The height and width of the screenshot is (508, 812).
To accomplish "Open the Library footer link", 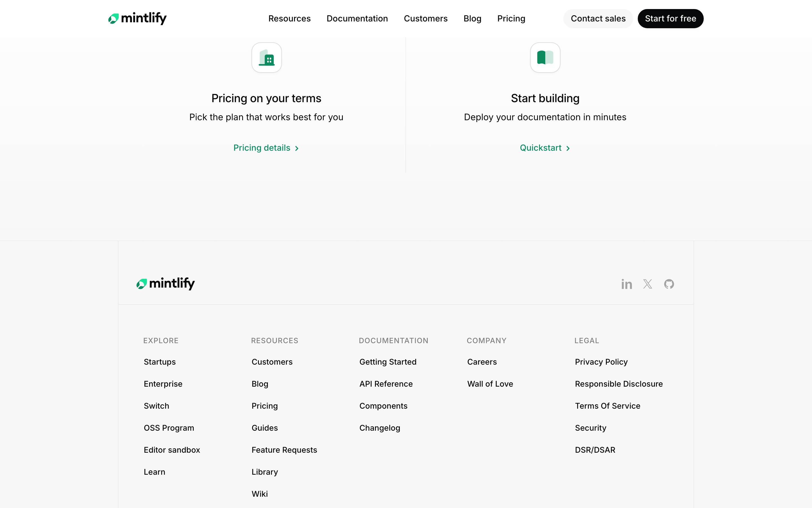I will pos(265,472).
